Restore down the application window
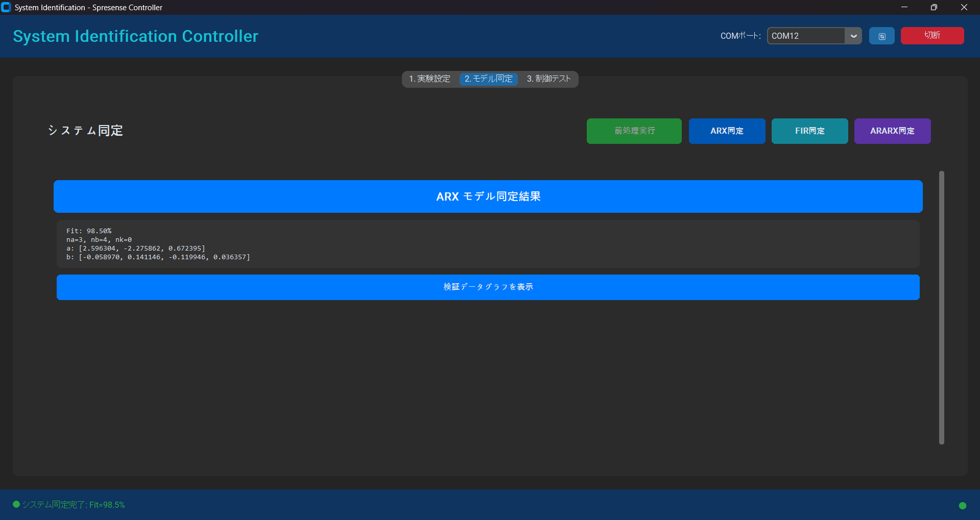Viewport: 980px width, 520px height. 934,7
